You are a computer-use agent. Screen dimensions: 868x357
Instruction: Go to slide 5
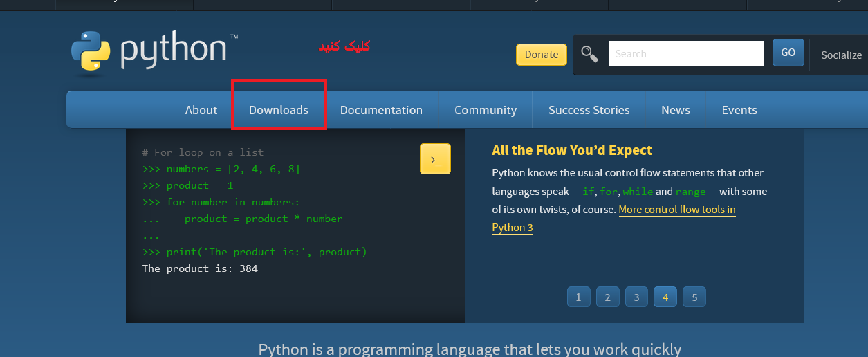click(694, 297)
